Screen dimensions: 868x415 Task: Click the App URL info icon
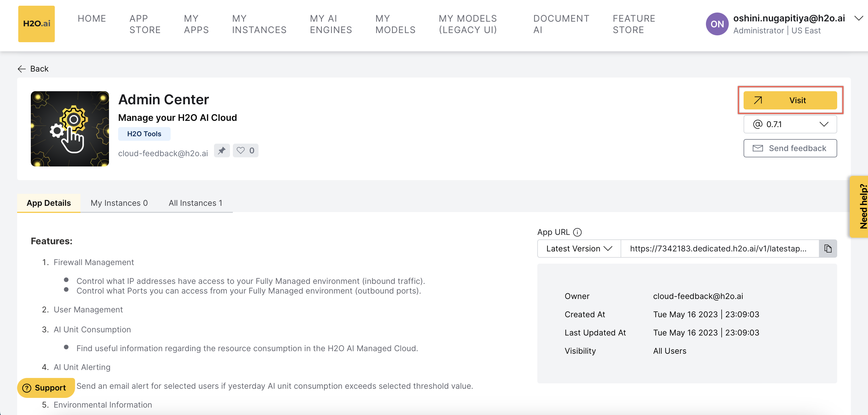click(577, 232)
